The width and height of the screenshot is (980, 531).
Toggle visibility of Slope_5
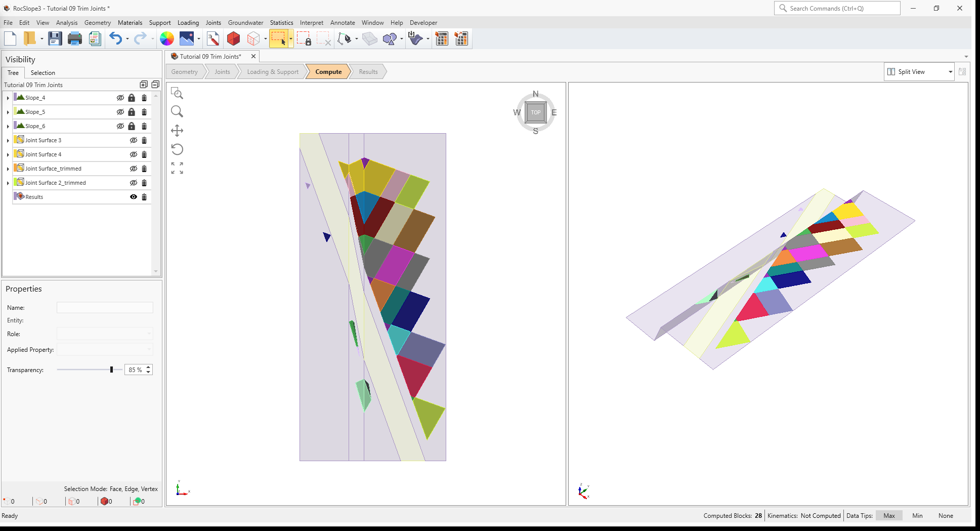point(120,112)
